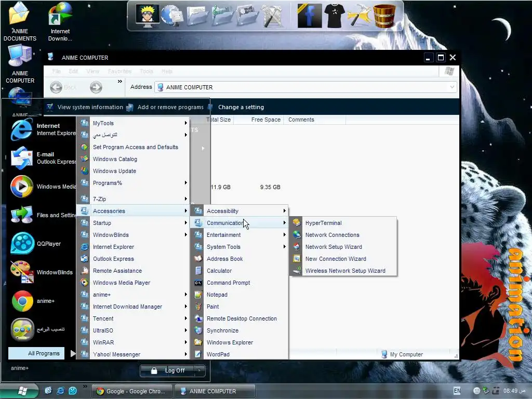Image resolution: width=532 pixels, height=399 pixels.
Task: Open Network Connections entry
Action: tap(343, 235)
